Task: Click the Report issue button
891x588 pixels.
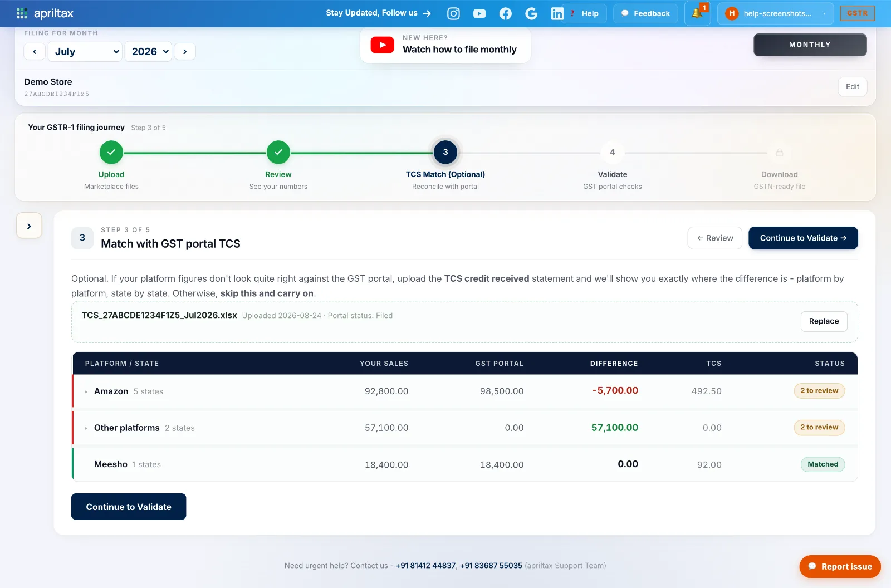Action: [x=840, y=567]
